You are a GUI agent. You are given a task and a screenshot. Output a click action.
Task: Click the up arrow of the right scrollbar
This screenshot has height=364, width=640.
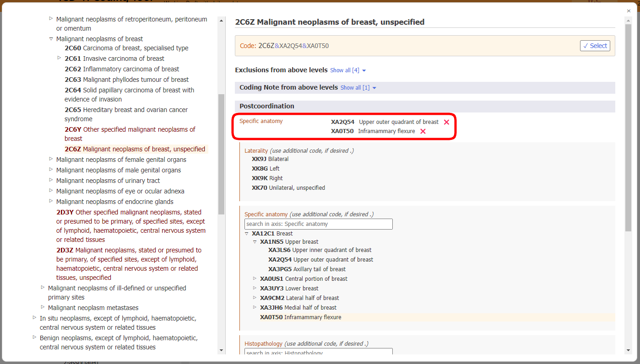point(628,20)
